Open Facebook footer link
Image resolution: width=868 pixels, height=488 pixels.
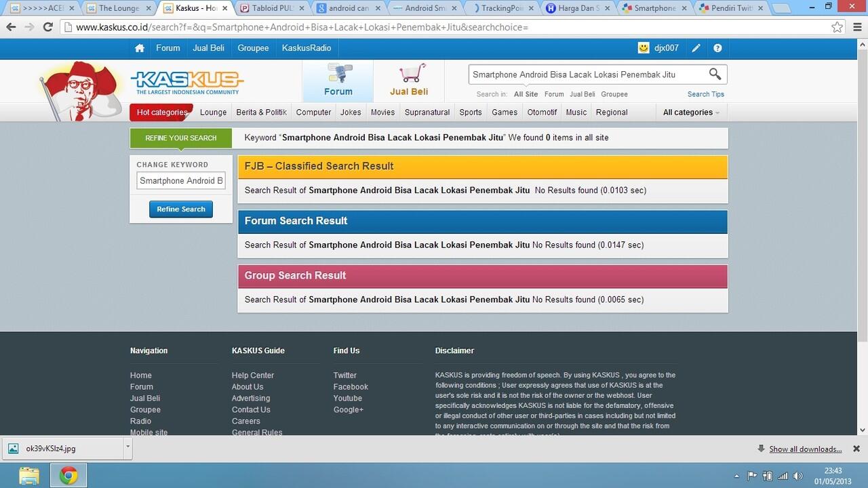pos(351,387)
